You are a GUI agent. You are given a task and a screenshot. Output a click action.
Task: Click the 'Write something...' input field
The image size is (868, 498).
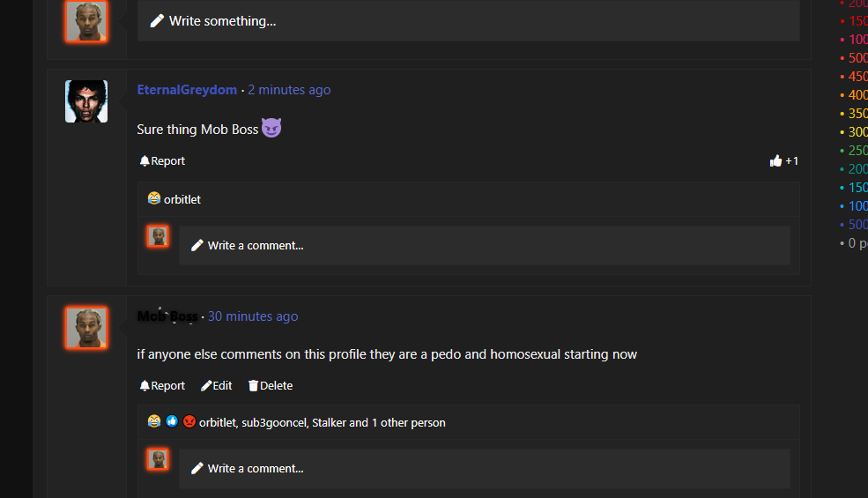468,21
